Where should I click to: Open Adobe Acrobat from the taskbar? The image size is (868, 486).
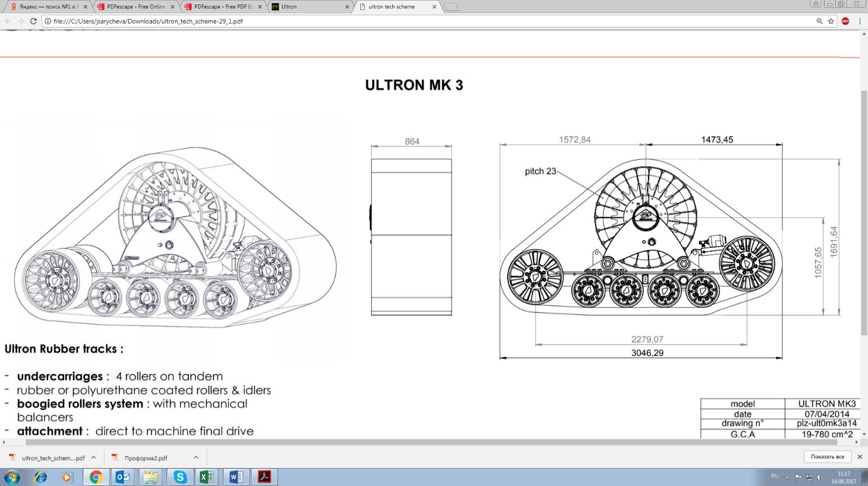[264, 478]
